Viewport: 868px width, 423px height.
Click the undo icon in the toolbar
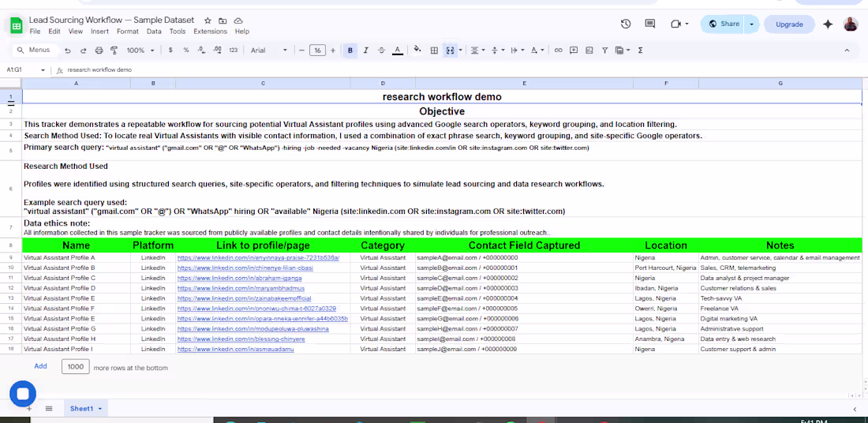pyautogui.click(x=69, y=51)
